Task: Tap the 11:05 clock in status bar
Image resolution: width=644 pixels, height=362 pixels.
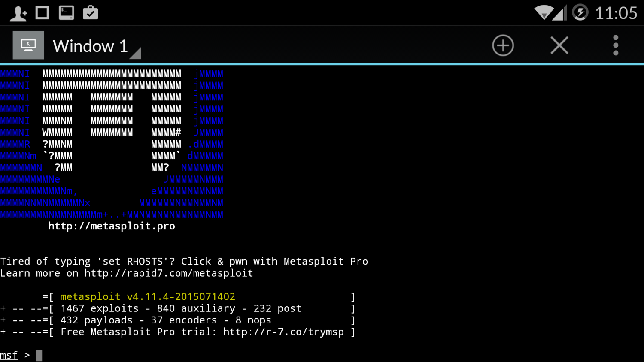Action: coord(616,13)
